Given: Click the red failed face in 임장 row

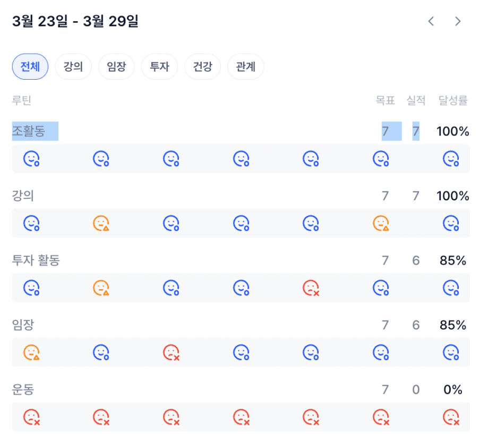Looking at the screenshot, I should tap(171, 352).
